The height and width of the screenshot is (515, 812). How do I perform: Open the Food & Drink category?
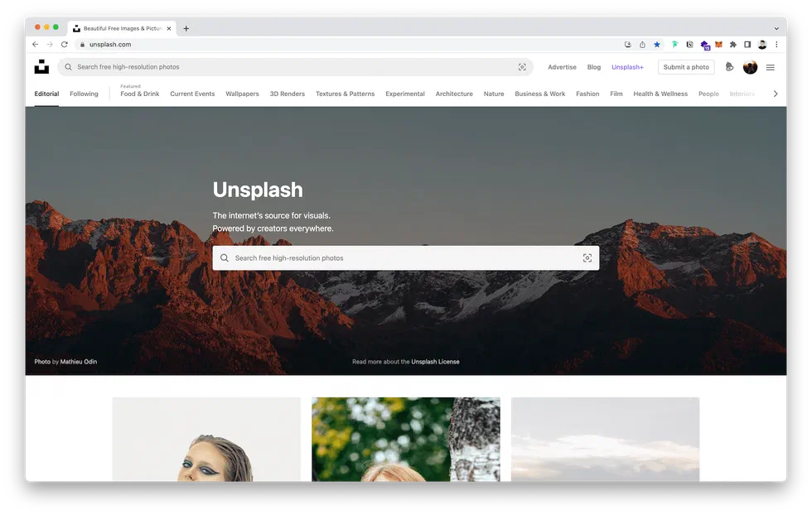(x=140, y=94)
